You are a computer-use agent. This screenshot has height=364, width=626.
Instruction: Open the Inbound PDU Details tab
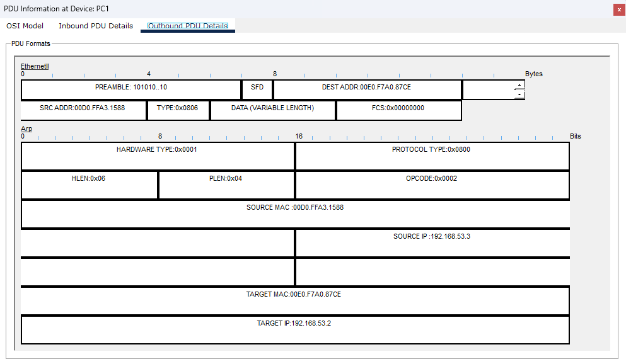(96, 26)
